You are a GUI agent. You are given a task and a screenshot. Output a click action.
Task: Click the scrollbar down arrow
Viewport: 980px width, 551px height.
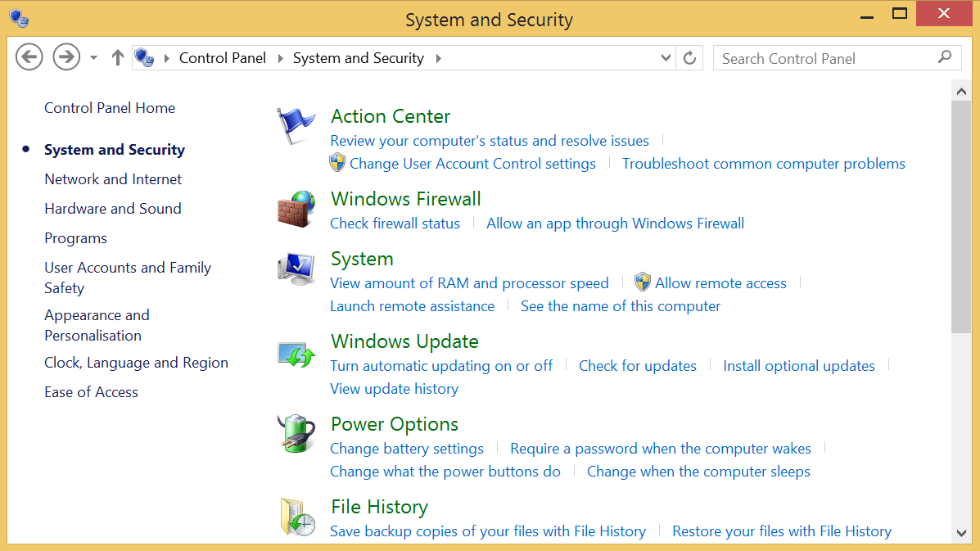961,533
